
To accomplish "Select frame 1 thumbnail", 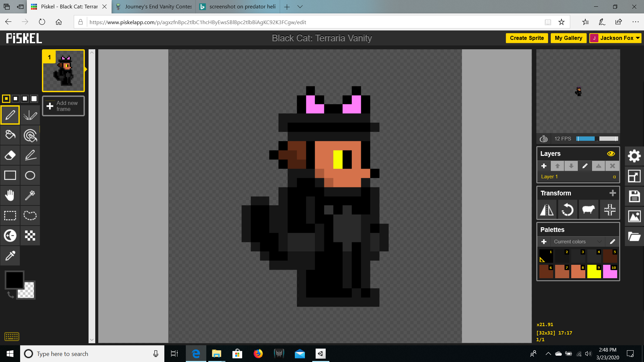I will pyautogui.click(x=63, y=71).
